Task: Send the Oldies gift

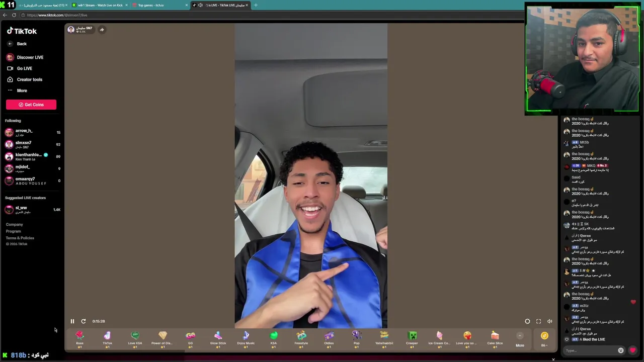Action: click(x=329, y=339)
